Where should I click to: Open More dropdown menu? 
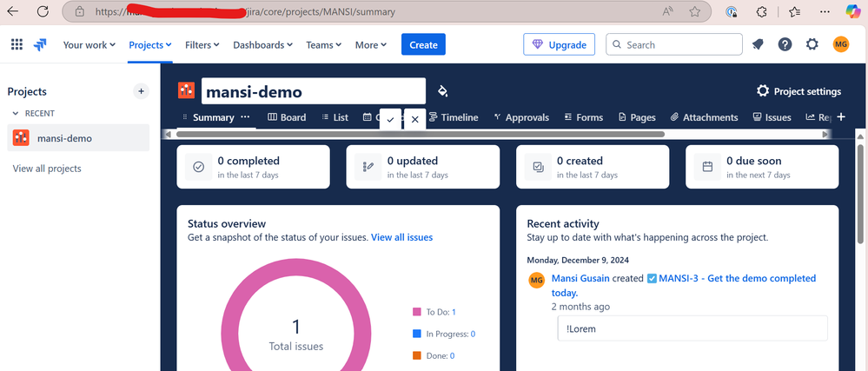click(371, 45)
